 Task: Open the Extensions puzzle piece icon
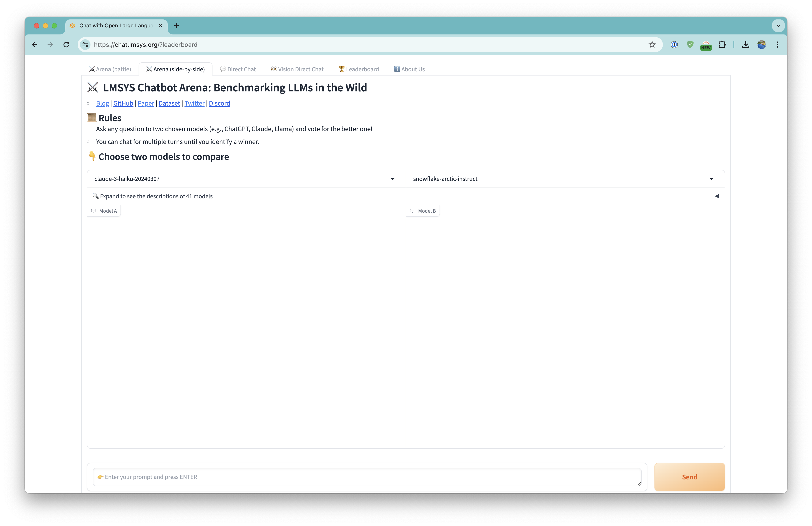point(722,45)
